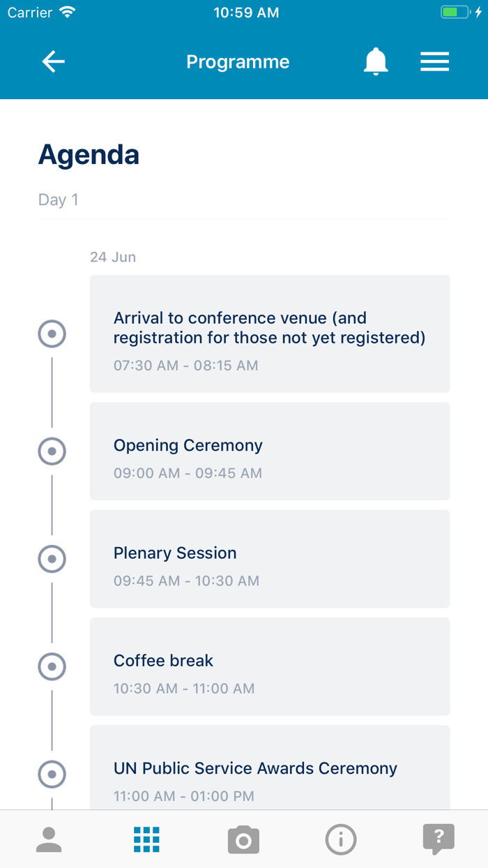View event information via the info icon
488x868 pixels.
341,839
